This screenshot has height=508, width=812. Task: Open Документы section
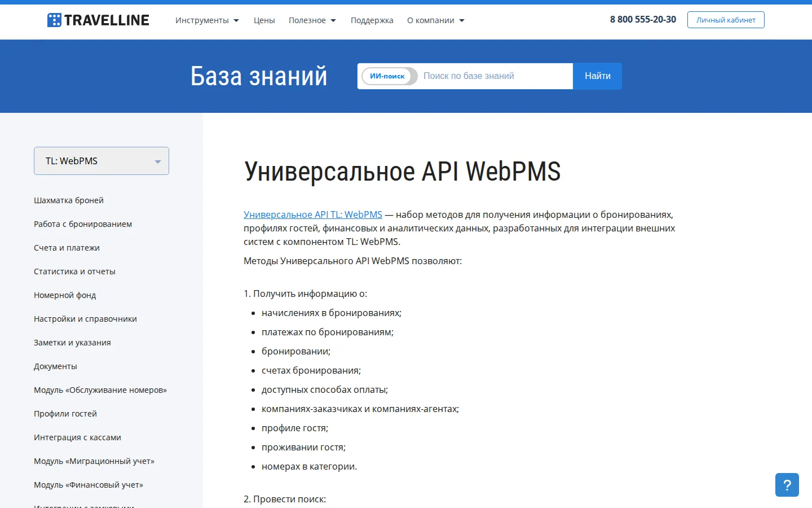coord(55,366)
